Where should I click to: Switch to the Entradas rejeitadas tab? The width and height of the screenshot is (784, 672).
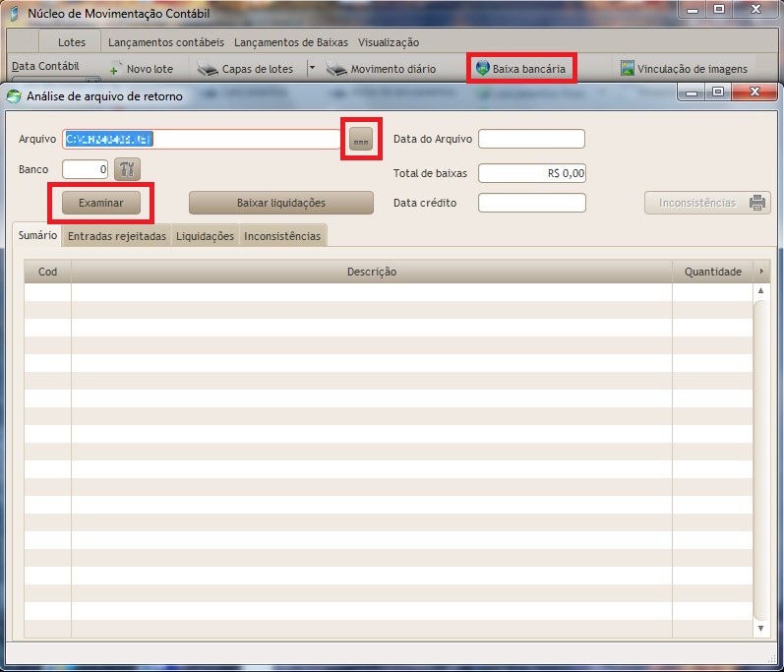click(x=116, y=236)
